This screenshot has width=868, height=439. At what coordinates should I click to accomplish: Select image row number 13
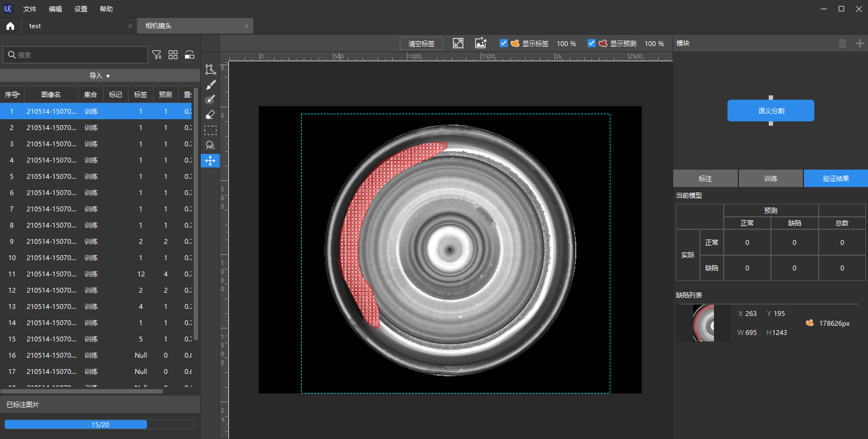96,306
